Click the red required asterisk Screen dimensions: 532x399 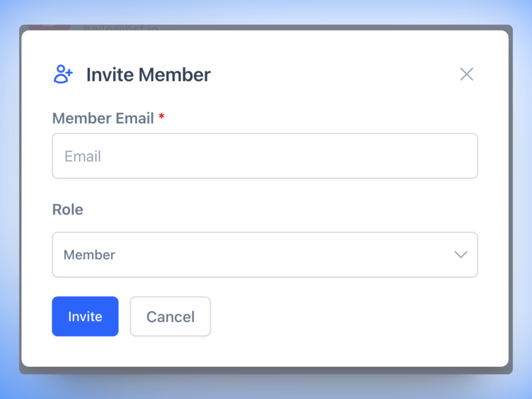tap(162, 117)
